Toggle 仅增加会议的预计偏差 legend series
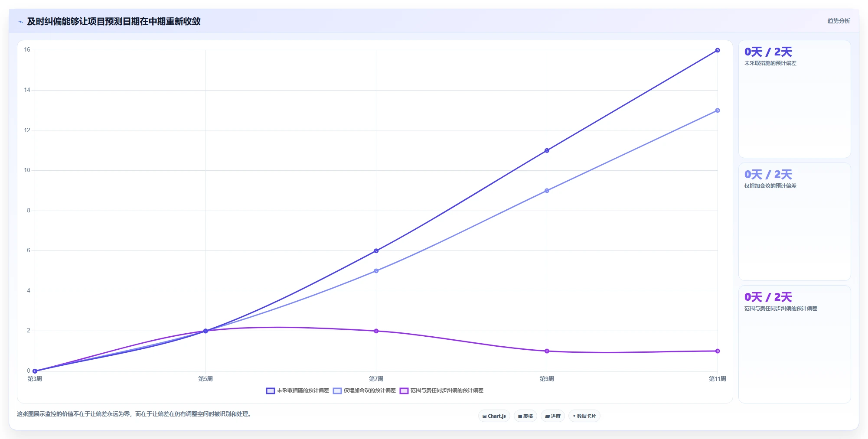This screenshot has height=439, width=868. coord(364,390)
